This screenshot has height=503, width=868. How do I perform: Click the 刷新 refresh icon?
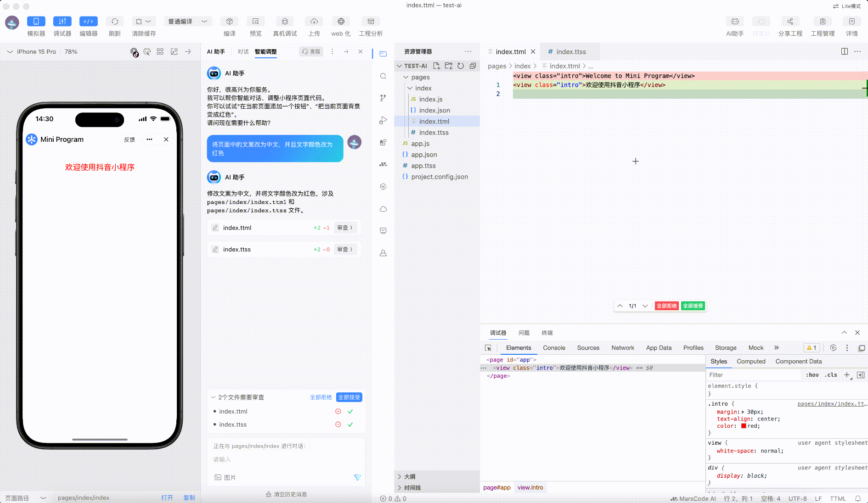tap(114, 22)
